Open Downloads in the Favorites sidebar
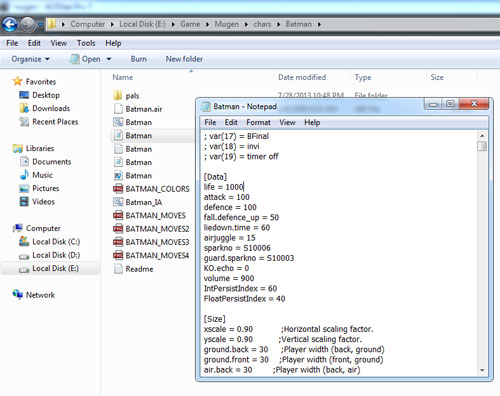Image resolution: width=500 pixels, height=396 pixels. (x=51, y=108)
